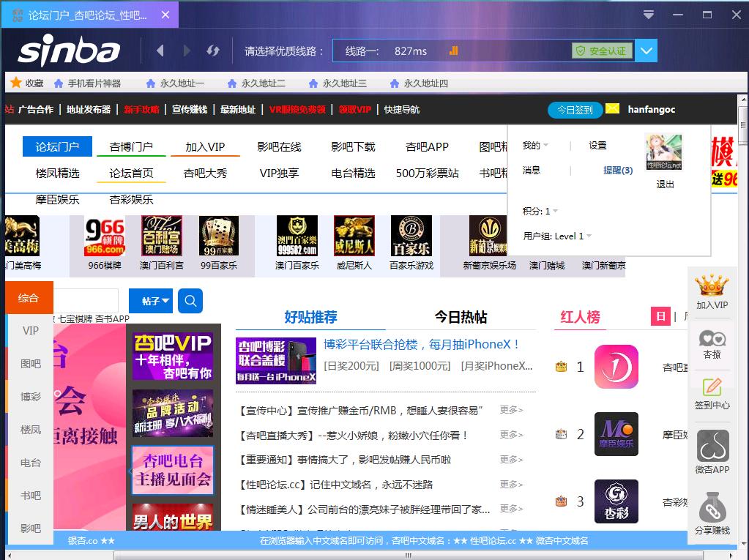Open the 永久地址一 bookmark
This screenshot has height=560, width=749.
[175, 83]
